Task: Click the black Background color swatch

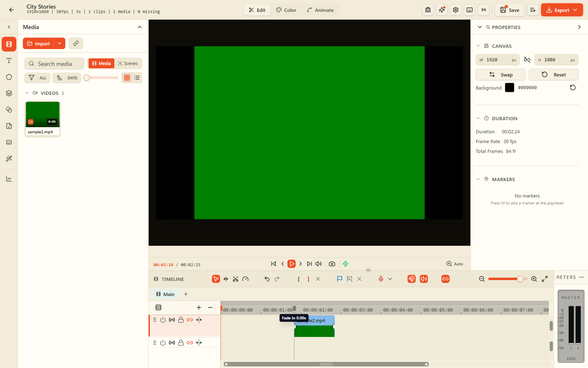Action: coord(510,88)
